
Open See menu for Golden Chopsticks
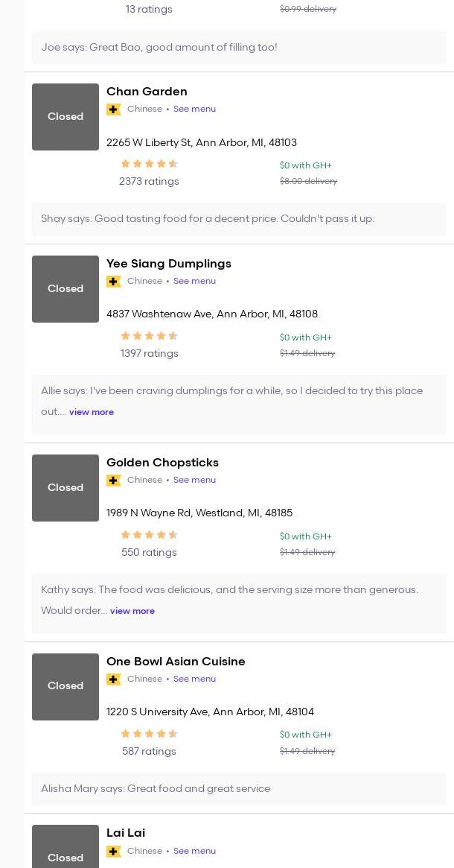point(194,480)
